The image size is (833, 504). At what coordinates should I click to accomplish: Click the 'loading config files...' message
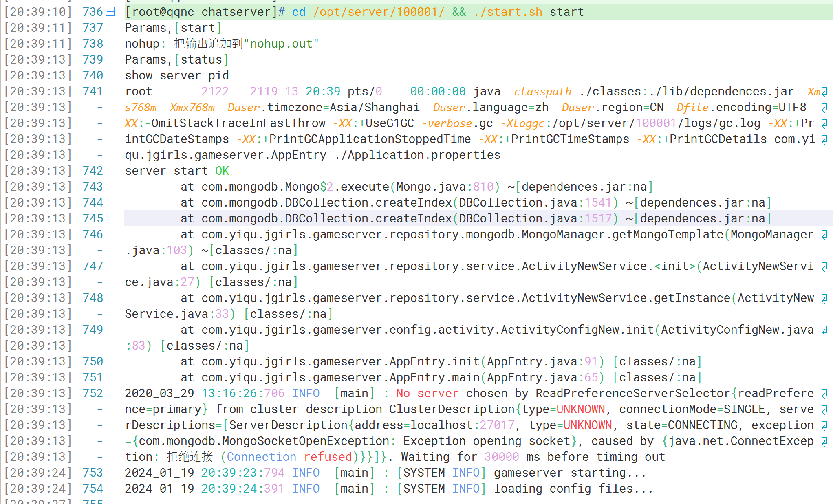click(574, 489)
